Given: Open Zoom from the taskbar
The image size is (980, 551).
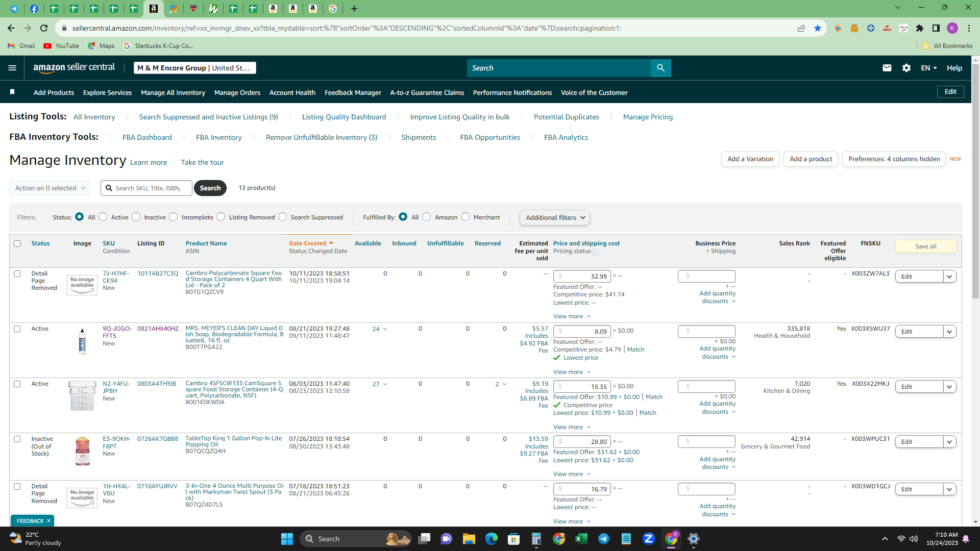Looking at the screenshot, I should pyautogui.click(x=649, y=539).
